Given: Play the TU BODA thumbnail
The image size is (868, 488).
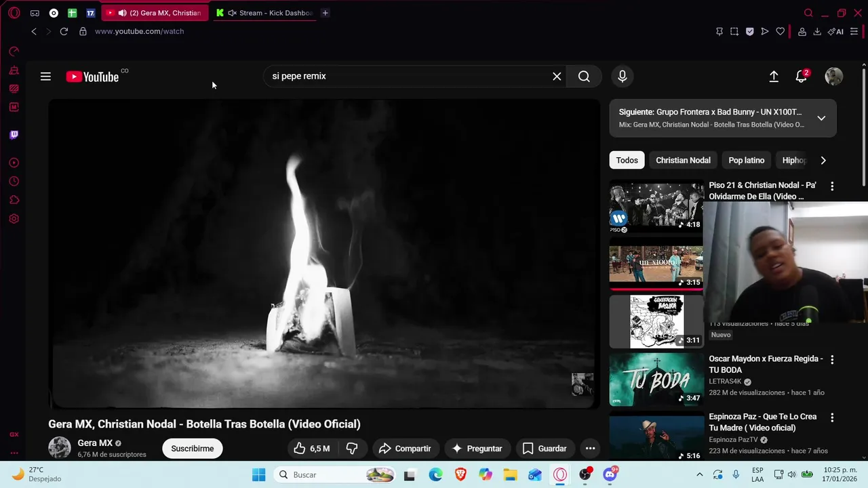Looking at the screenshot, I should click(656, 380).
